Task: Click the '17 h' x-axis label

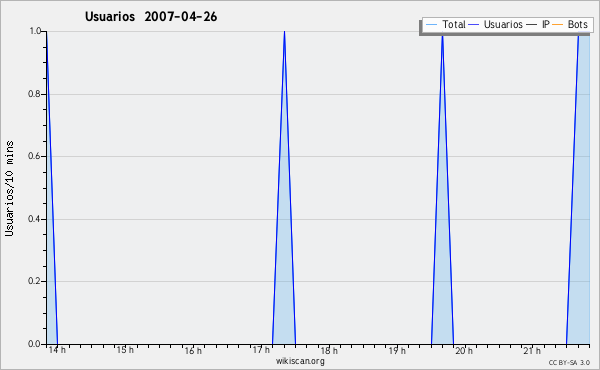Action: click(261, 350)
